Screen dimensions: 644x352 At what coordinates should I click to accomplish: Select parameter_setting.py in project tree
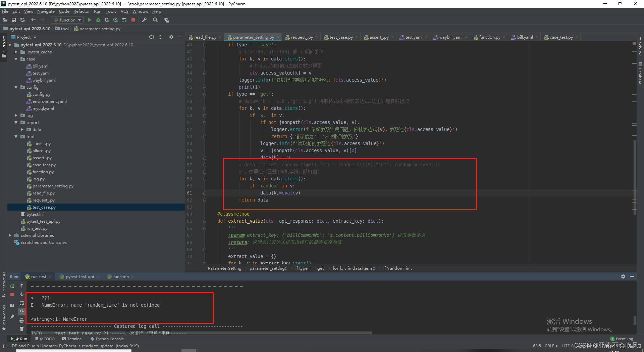click(53, 186)
